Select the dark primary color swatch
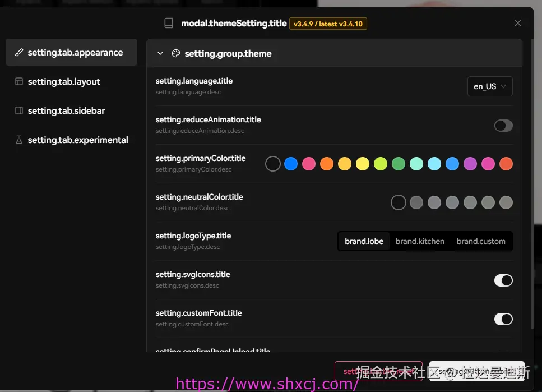Screen dimensions: 542x392 273,164
